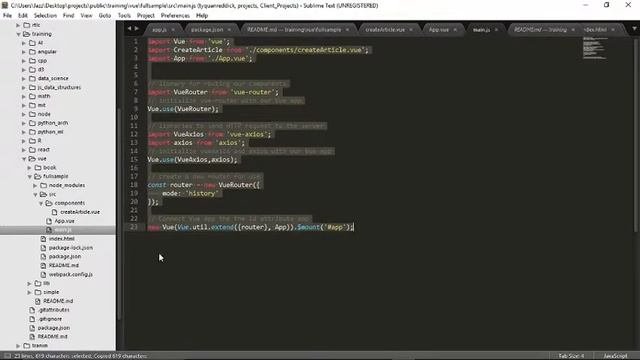640x360 pixels.
Task: Click the .gitignore file icon
Action: pyautogui.click(x=32, y=319)
